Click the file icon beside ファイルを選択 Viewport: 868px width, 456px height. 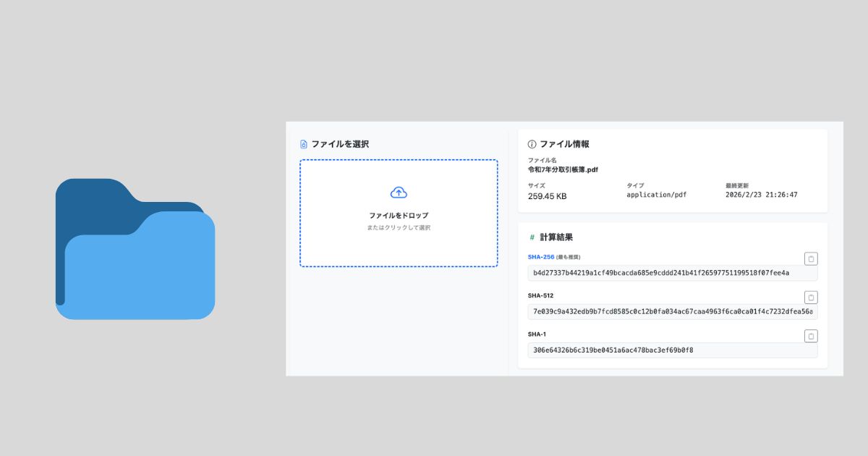304,145
